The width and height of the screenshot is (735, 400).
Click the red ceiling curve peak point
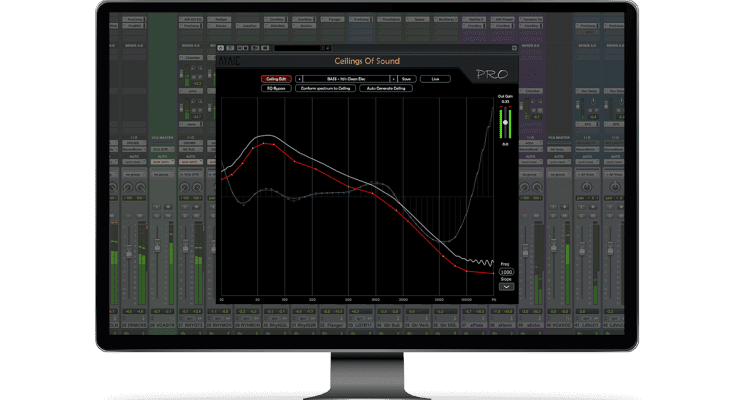[261, 145]
